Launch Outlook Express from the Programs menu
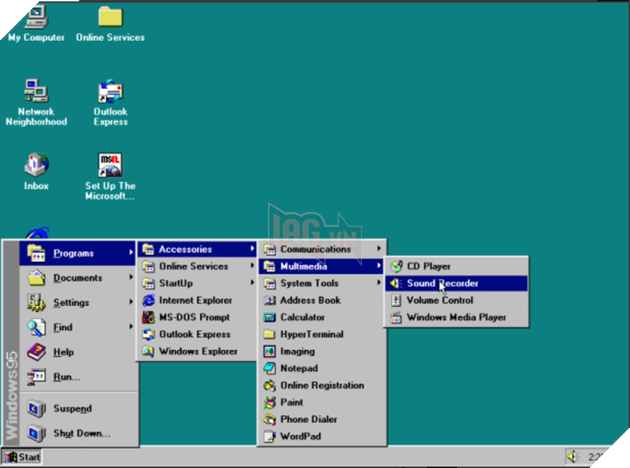Image resolution: width=630 pixels, height=468 pixels. pos(197,334)
